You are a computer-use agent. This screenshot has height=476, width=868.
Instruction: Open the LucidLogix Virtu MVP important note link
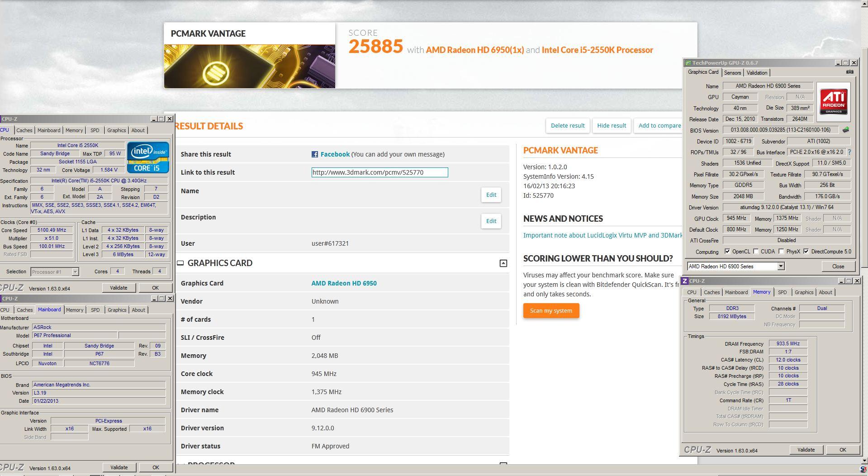tap(602, 235)
